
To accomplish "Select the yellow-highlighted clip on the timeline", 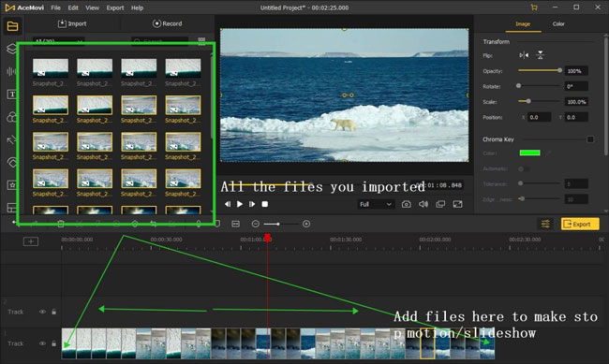I will click(x=427, y=343).
